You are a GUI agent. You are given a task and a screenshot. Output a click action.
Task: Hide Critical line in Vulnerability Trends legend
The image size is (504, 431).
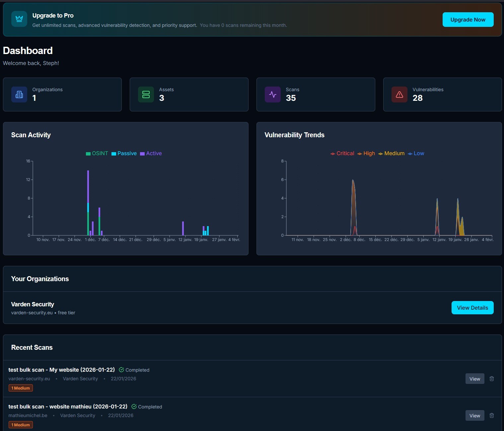[x=342, y=154]
